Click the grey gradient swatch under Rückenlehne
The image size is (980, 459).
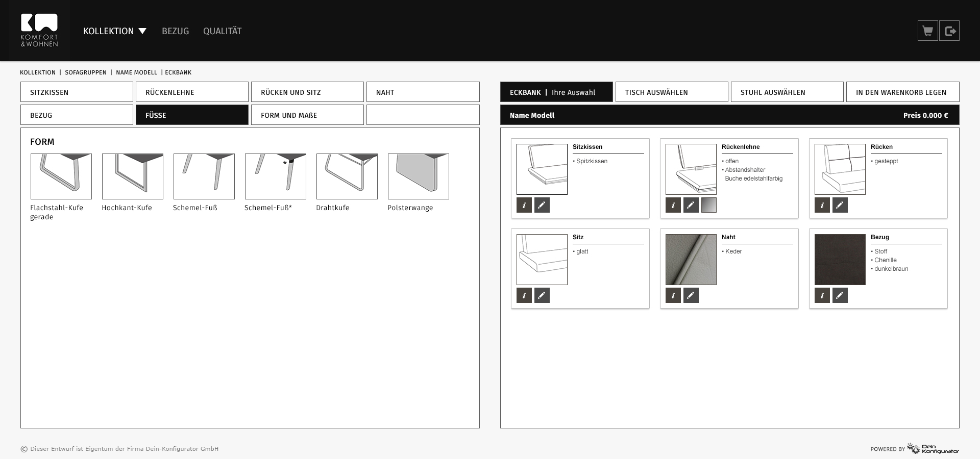(708, 205)
